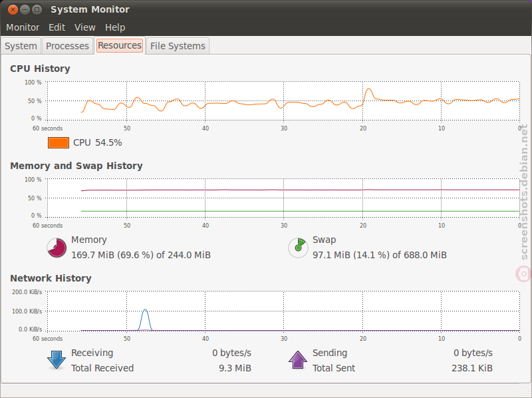
Task: Open the Monitor menu
Action: point(23,27)
